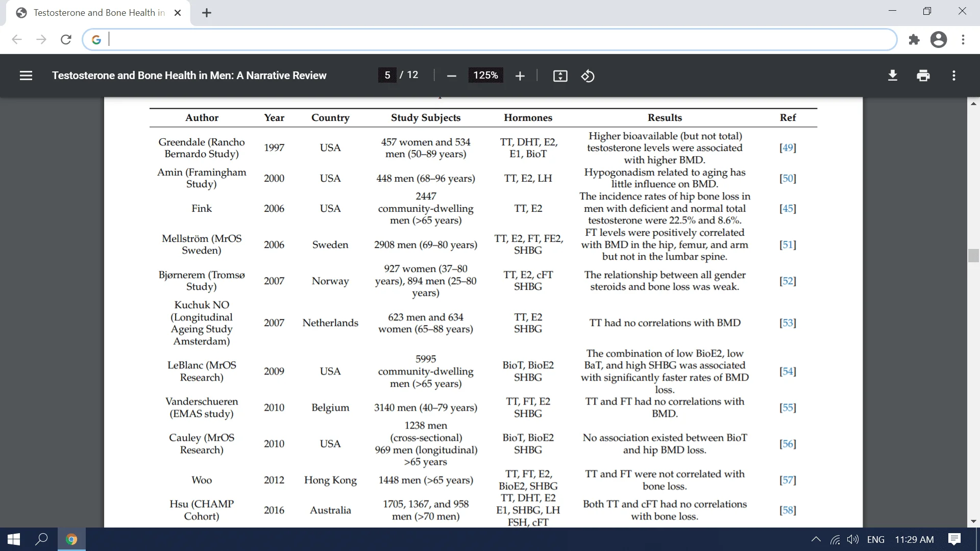Screen dimensions: 980x551
Task: Rotate the document counterclockwise
Action: click(587, 76)
